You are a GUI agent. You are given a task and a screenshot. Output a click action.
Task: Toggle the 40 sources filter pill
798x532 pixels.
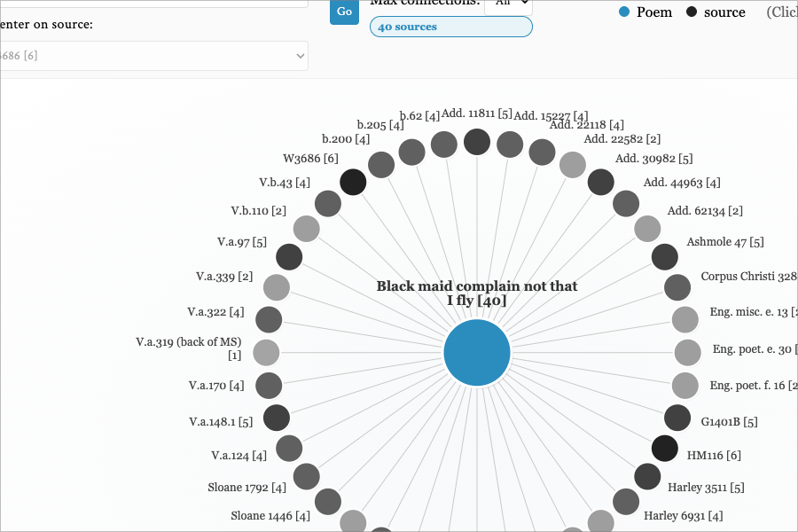click(x=450, y=27)
